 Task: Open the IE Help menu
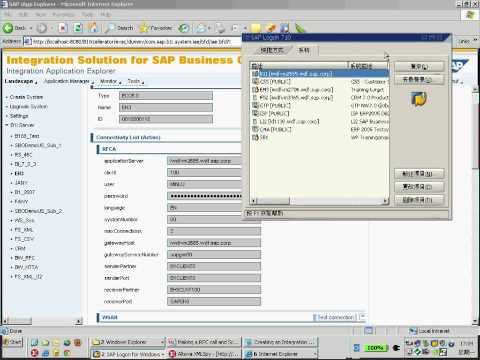coord(106,15)
